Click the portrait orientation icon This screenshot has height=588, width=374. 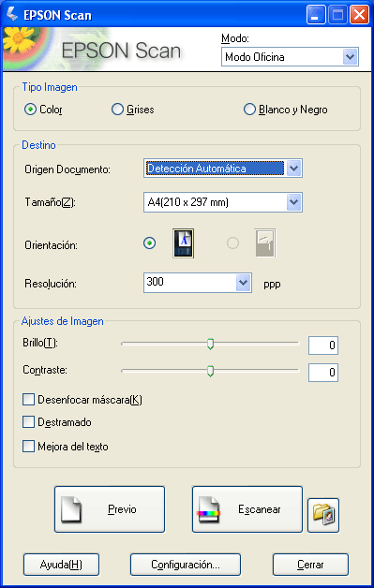(x=183, y=243)
